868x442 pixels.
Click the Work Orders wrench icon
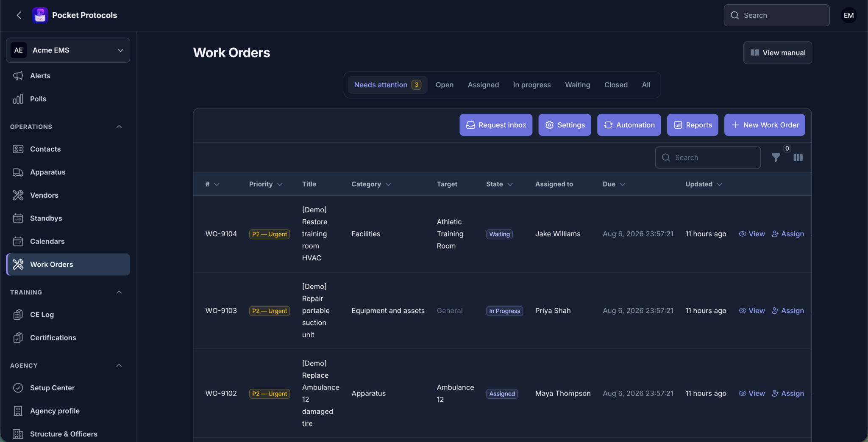coord(18,265)
